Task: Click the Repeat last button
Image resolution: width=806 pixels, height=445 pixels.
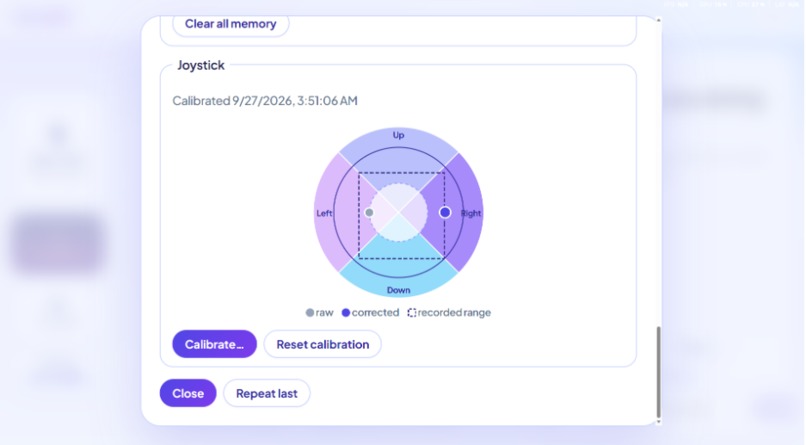Action: pyautogui.click(x=267, y=393)
